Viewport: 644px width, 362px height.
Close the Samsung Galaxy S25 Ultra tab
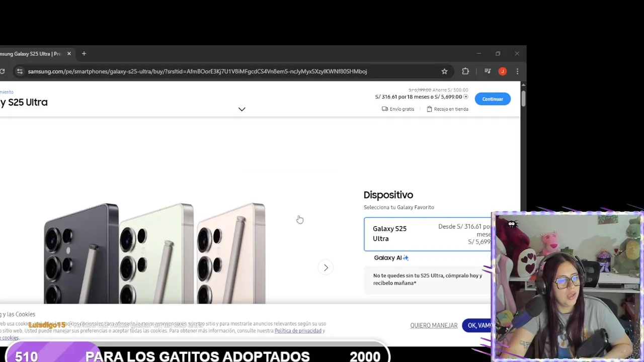point(69,54)
